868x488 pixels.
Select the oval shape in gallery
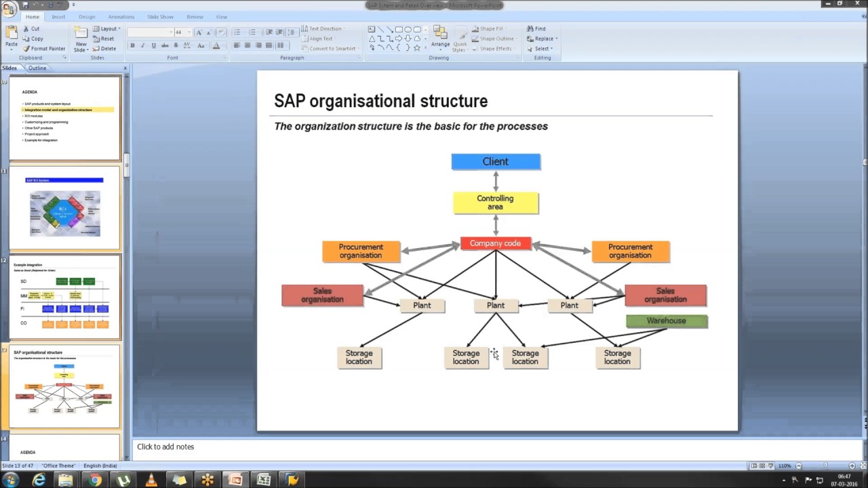(408, 30)
